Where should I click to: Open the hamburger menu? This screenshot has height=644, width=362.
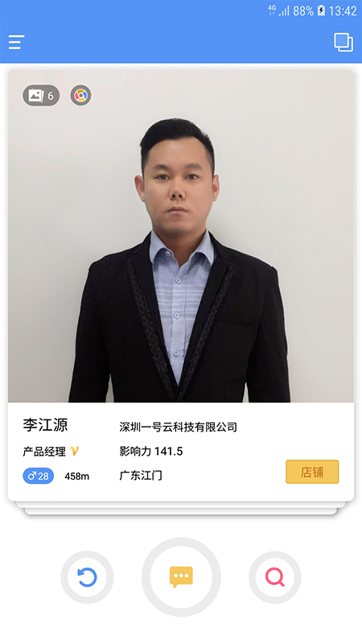tap(16, 43)
